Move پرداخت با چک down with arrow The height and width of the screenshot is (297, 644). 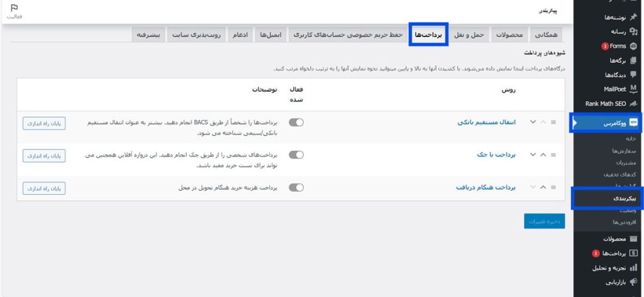[x=533, y=154]
